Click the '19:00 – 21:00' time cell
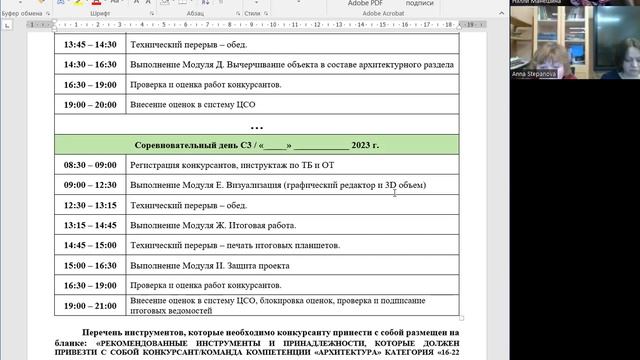Viewport: 640px width, 360px height. [x=90, y=306]
